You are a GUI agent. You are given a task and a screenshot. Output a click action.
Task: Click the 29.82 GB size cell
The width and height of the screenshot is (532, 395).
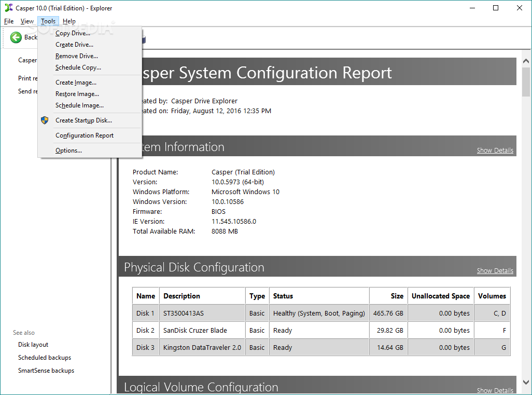pyautogui.click(x=388, y=330)
